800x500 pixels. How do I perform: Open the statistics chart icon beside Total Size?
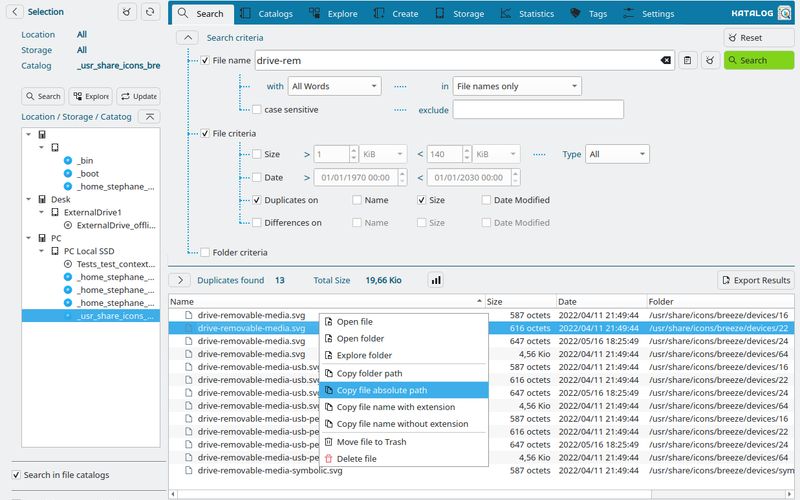[436, 281]
